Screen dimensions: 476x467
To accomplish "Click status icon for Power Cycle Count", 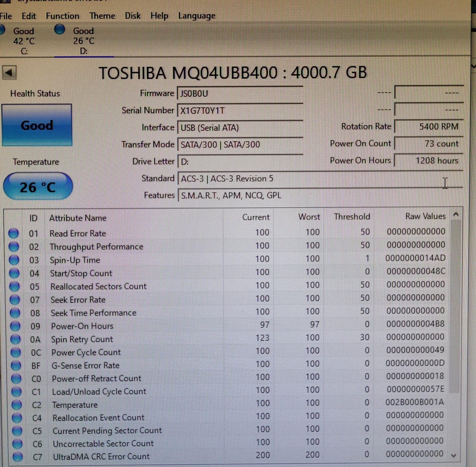I will [x=16, y=352].
